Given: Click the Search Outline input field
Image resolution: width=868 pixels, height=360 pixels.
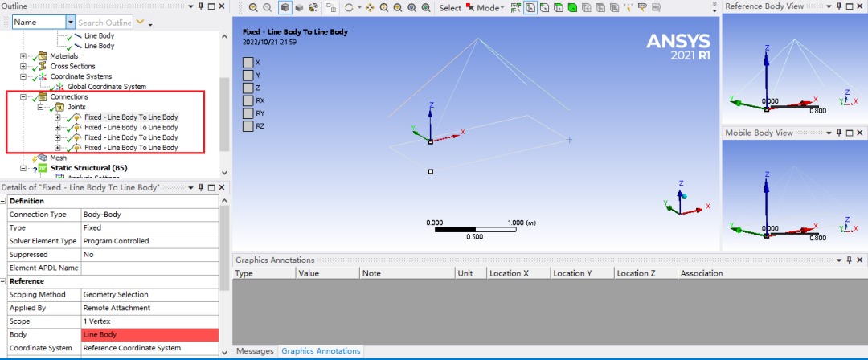Looking at the screenshot, I should (x=104, y=22).
